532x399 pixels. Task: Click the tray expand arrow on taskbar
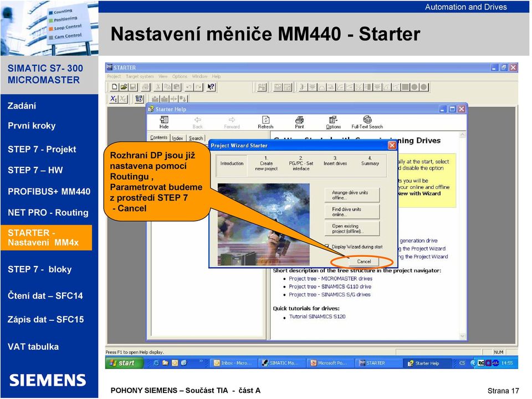473,362
